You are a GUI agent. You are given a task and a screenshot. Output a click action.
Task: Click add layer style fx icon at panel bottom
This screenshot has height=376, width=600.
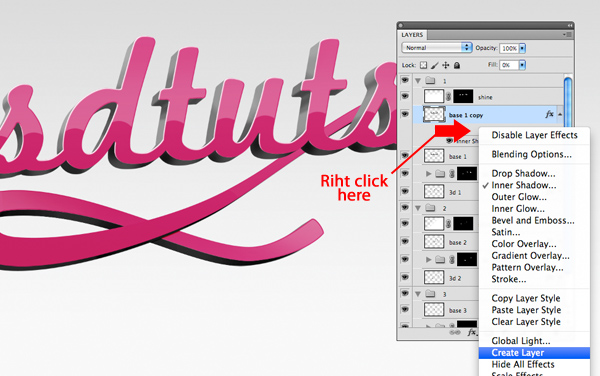coord(472,332)
